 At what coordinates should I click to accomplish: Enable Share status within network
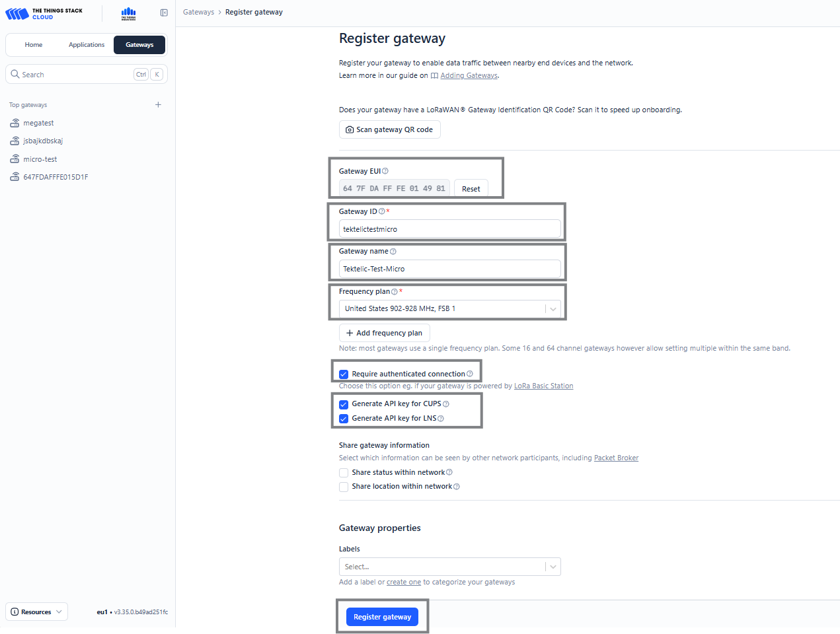[343, 472]
